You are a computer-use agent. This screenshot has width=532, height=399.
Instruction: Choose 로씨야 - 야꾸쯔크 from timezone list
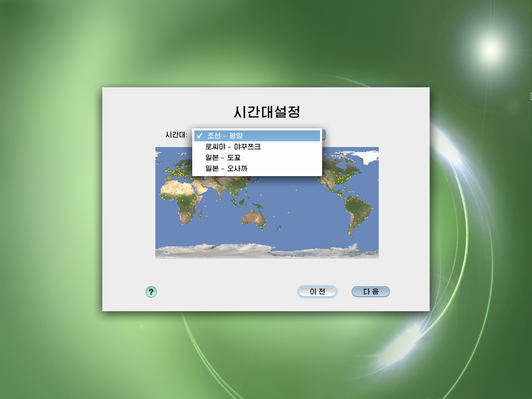[257, 147]
